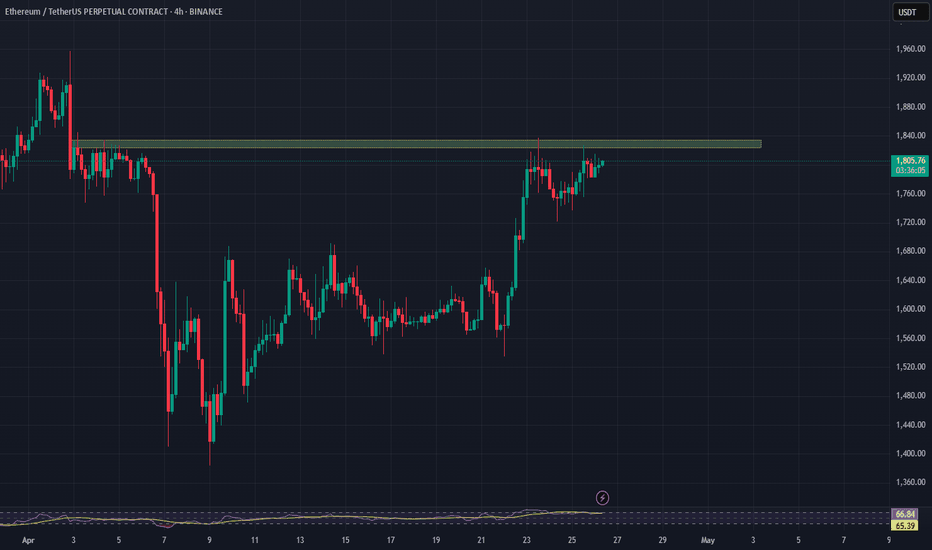This screenshot has height=550, width=932.
Task: Click the 1,920.00 price axis label
Action: 910,77
